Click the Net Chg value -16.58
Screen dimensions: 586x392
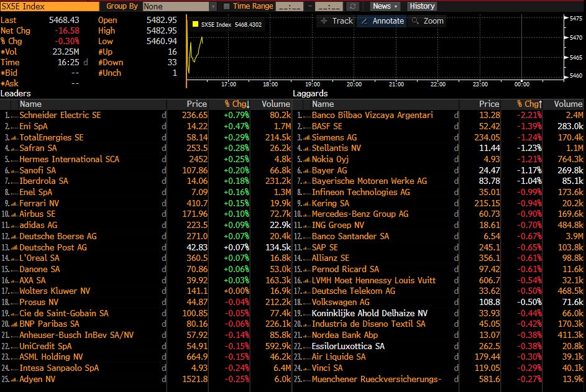[x=67, y=30]
